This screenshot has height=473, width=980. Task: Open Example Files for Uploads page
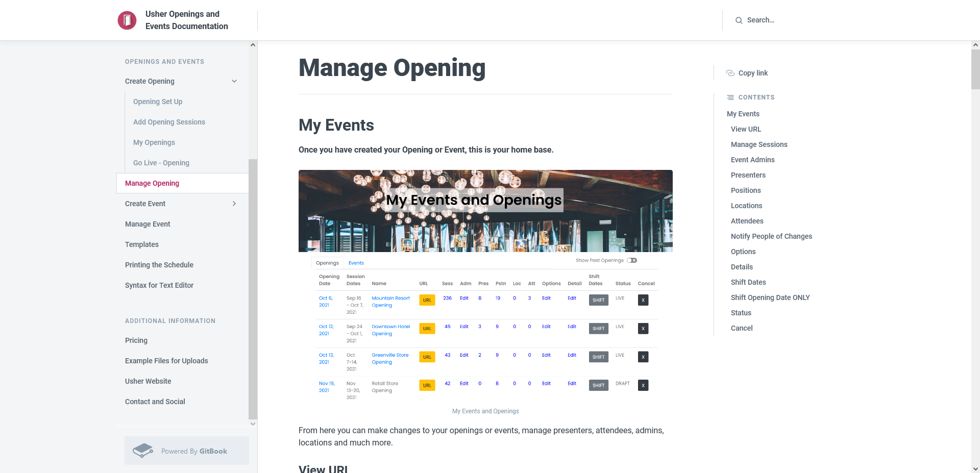[166, 361]
